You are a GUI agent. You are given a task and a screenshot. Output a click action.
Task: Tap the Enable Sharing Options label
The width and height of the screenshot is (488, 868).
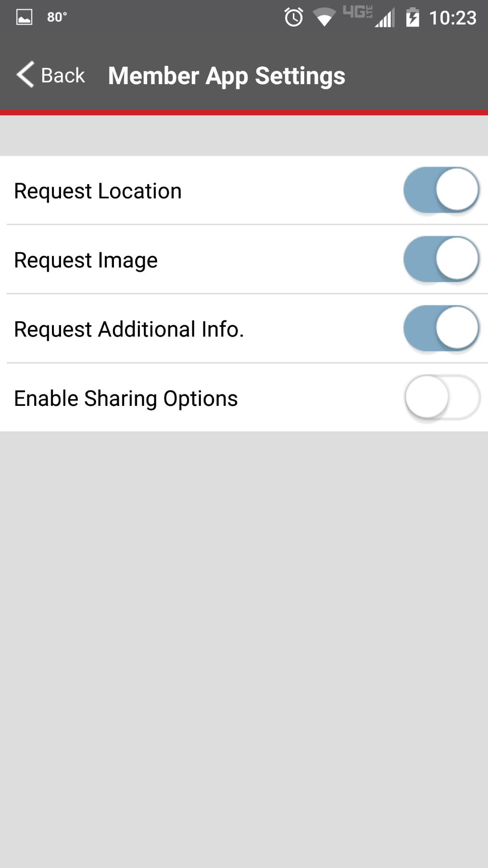(126, 399)
